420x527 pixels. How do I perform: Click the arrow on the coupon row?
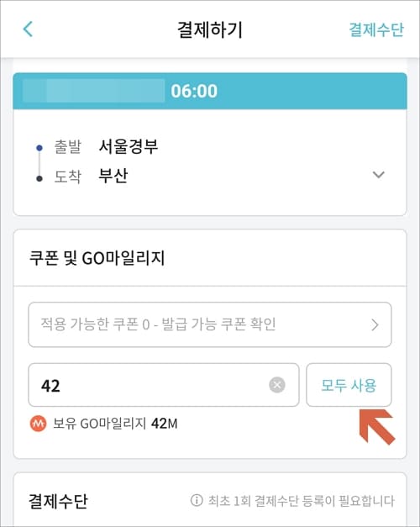tap(375, 324)
